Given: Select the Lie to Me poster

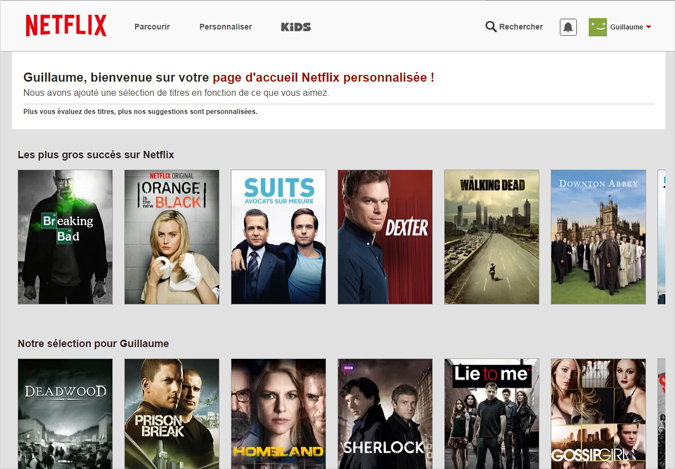Looking at the screenshot, I should 491,413.
